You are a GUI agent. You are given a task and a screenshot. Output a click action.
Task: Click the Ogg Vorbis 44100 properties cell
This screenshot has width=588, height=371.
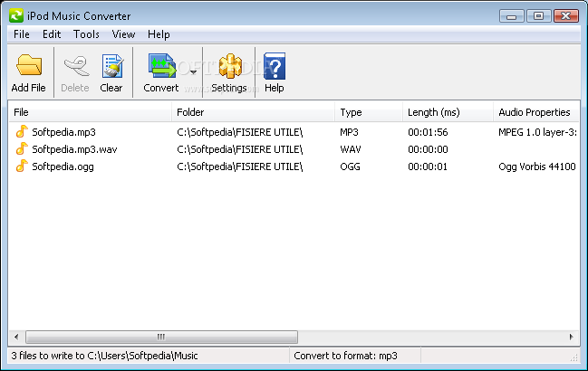tap(537, 166)
